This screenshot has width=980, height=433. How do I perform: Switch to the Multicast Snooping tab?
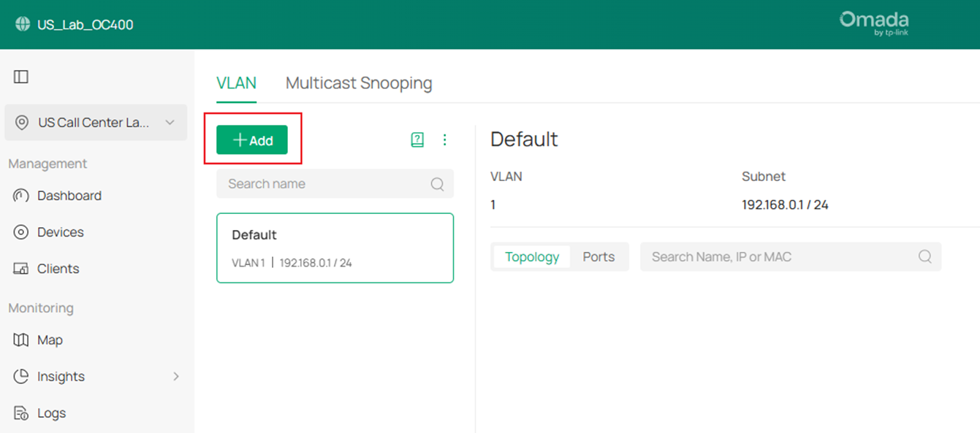(359, 83)
